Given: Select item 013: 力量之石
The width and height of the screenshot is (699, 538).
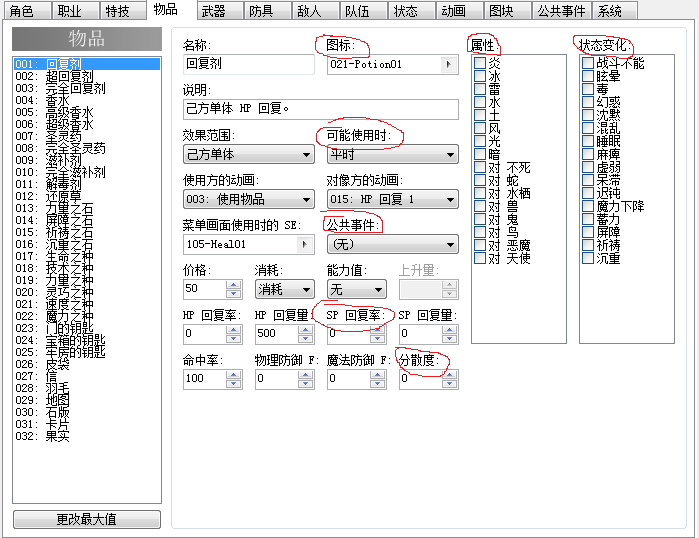Looking at the screenshot, I should click(87, 208).
